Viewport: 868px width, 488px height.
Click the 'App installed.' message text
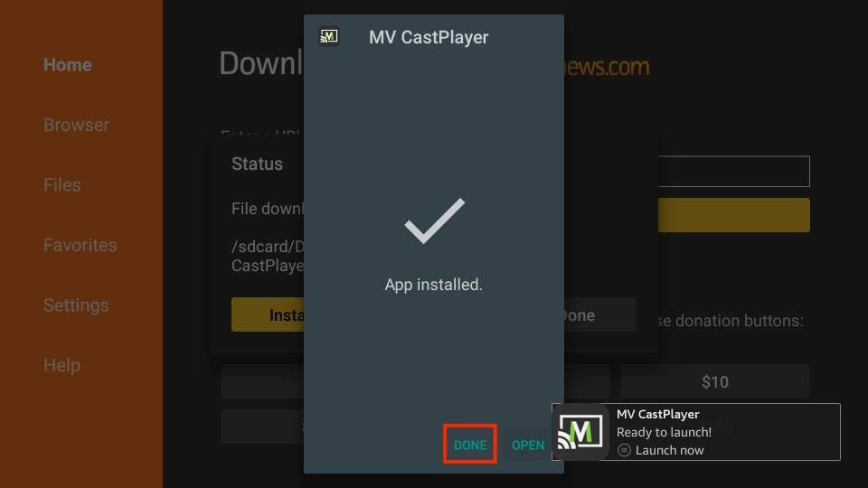point(433,285)
